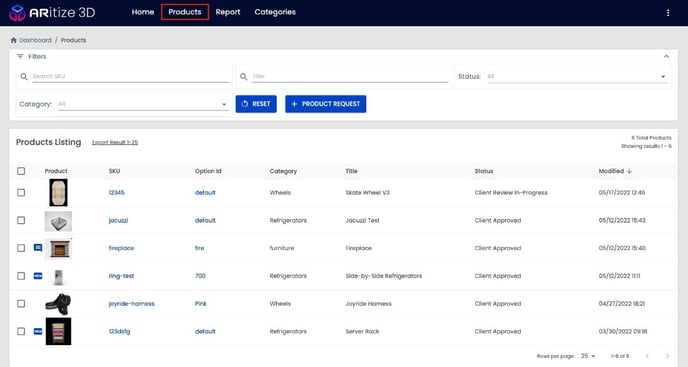The image size is (688, 367).
Task: Open the Category dropdown
Action: click(x=143, y=104)
